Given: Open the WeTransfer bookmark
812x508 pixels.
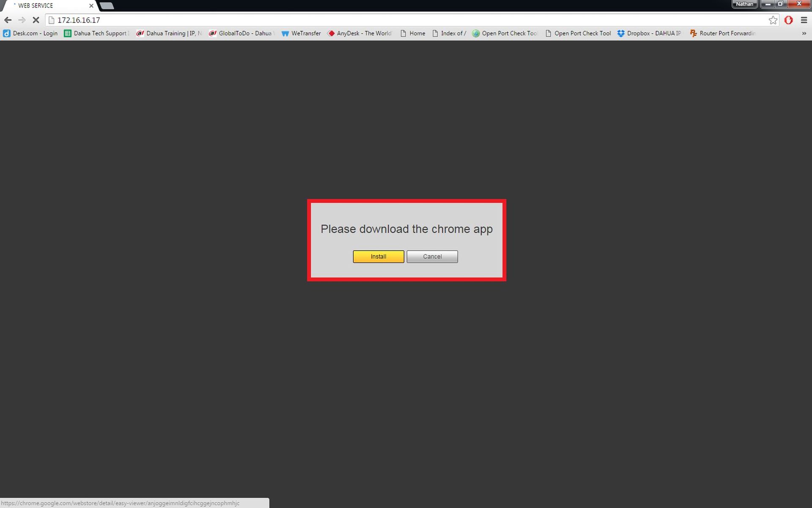Looking at the screenshot, I should tap(301, 33).
